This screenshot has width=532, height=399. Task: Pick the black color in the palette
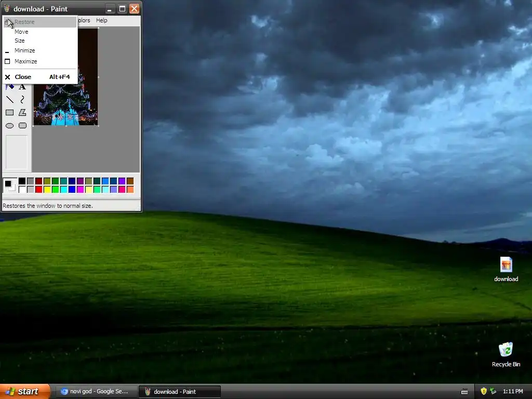pos(22,181)
